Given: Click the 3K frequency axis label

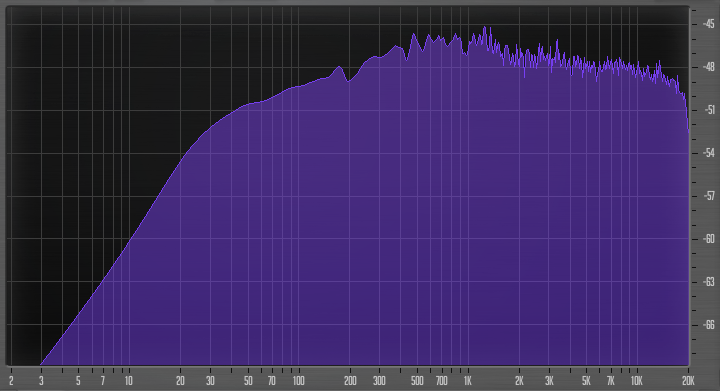Looking at the screenshot, I should click(x=549, y=380).
